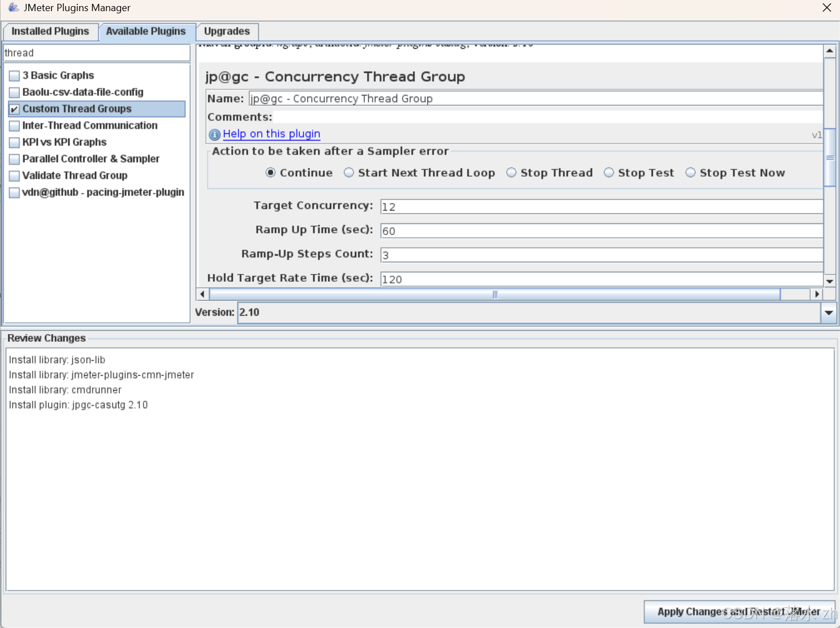Screen dimensions: 840x628
Task: Click the Ramp-Up Steps Count field
Action: click(602, 255)
